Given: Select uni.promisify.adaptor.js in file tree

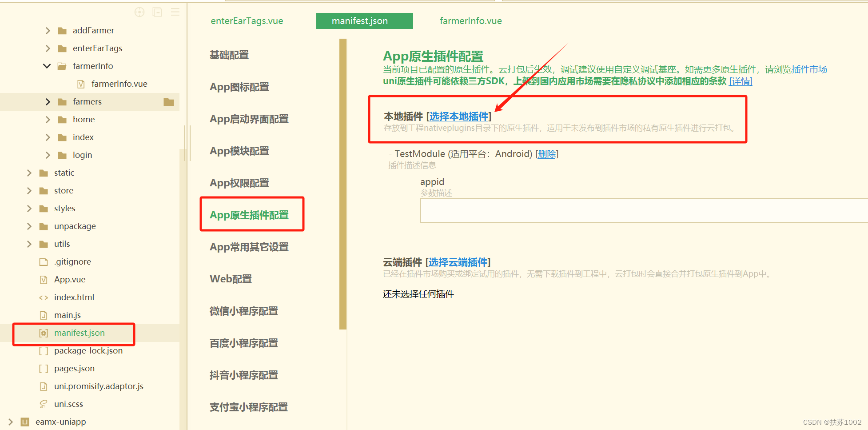Looking at the screenshot, I should tap(99, 386).
